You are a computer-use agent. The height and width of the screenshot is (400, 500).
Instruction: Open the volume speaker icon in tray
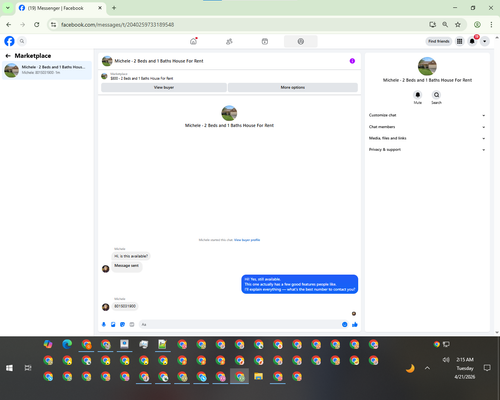pos(446,360)
